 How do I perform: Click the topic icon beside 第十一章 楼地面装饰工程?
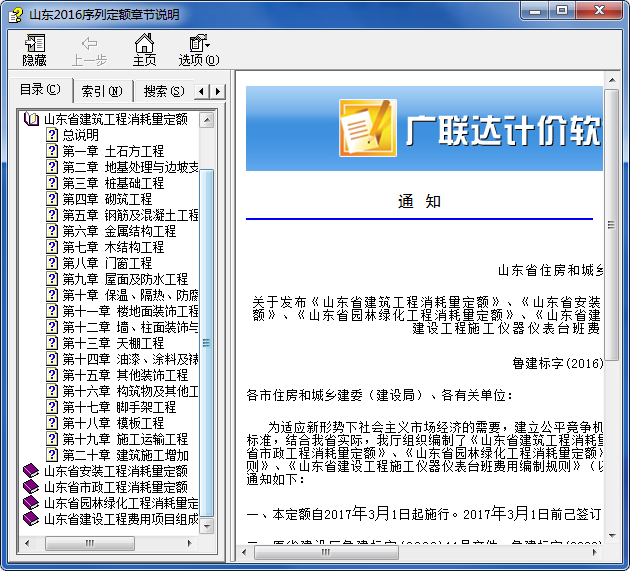52,311
